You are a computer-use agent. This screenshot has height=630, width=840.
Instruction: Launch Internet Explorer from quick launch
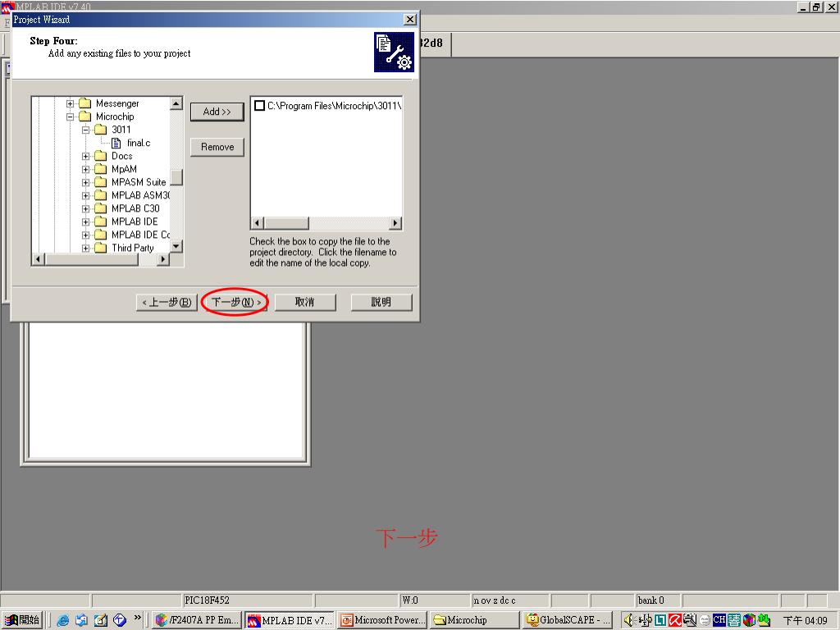pos(62,620)
